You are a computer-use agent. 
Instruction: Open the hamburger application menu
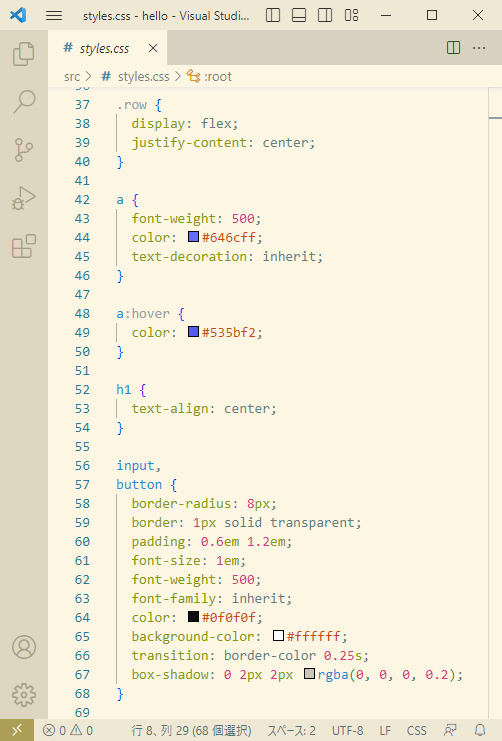pos(54,15)
